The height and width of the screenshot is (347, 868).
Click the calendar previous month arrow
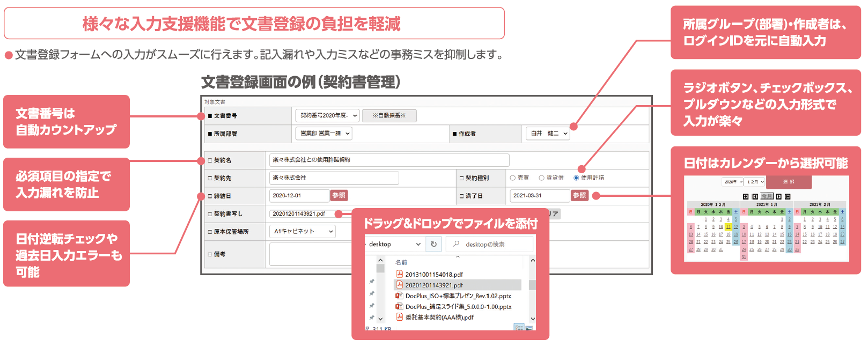[755, 197]
